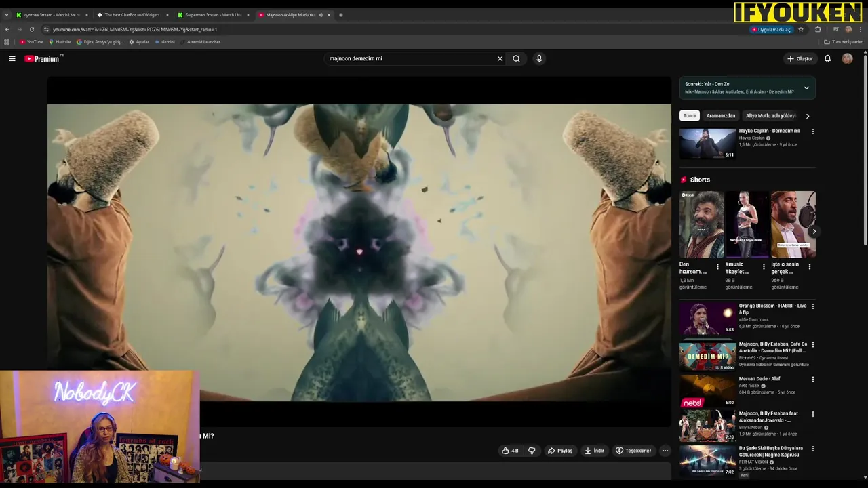Open Tüm Yer İşaretleri folder
The image size is (868, 488).
coord(844,42)
